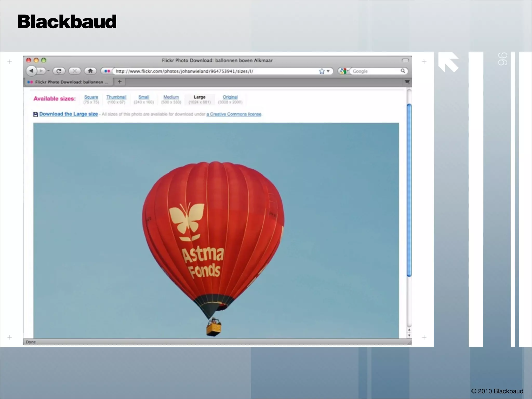532x399 pixels.
Task: Click the search magnifying glass icon
Action: pyautogui.click(x=403, y=71)
